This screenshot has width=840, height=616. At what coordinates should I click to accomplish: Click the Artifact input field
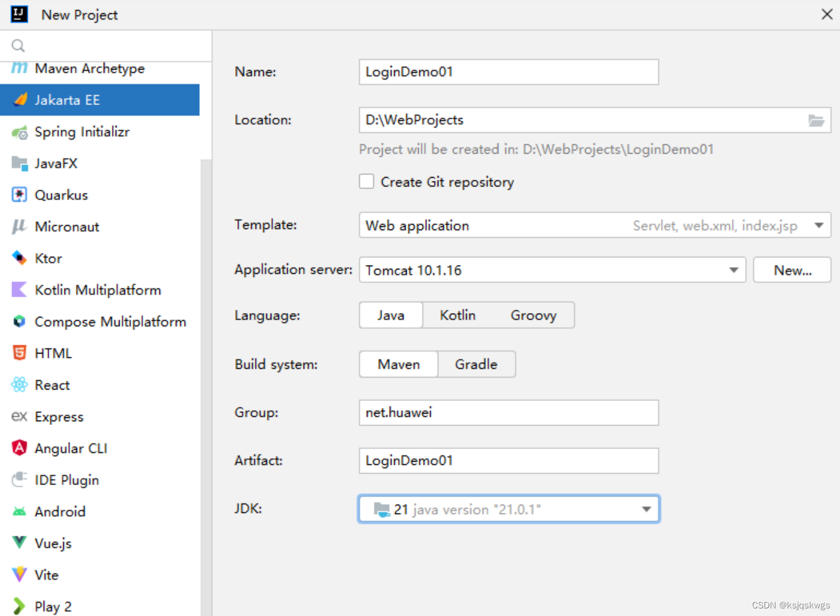509,460
